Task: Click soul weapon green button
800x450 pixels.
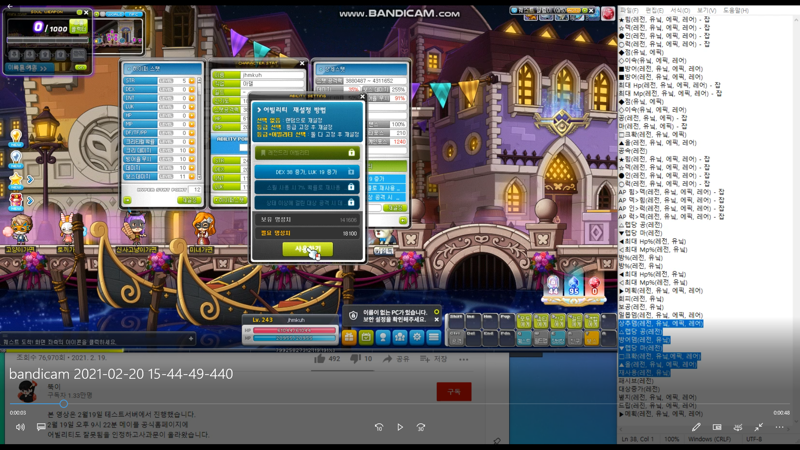Action: click(x=79, y=26)
